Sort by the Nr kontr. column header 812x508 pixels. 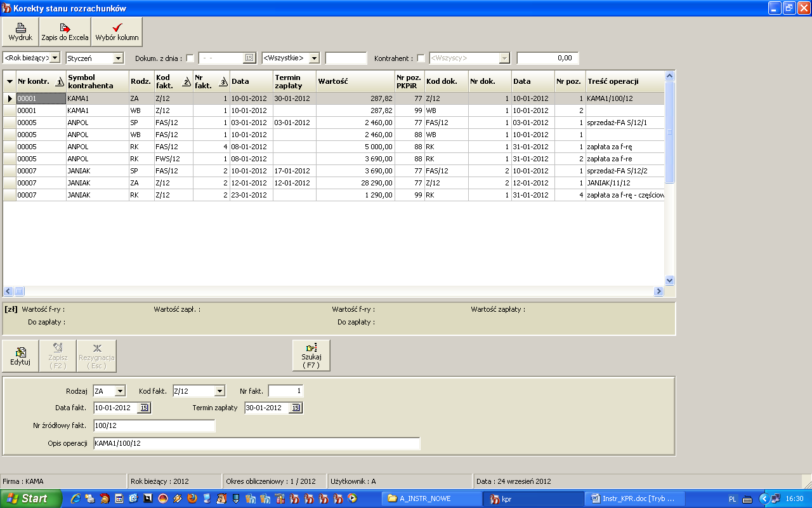pos(41,81)
